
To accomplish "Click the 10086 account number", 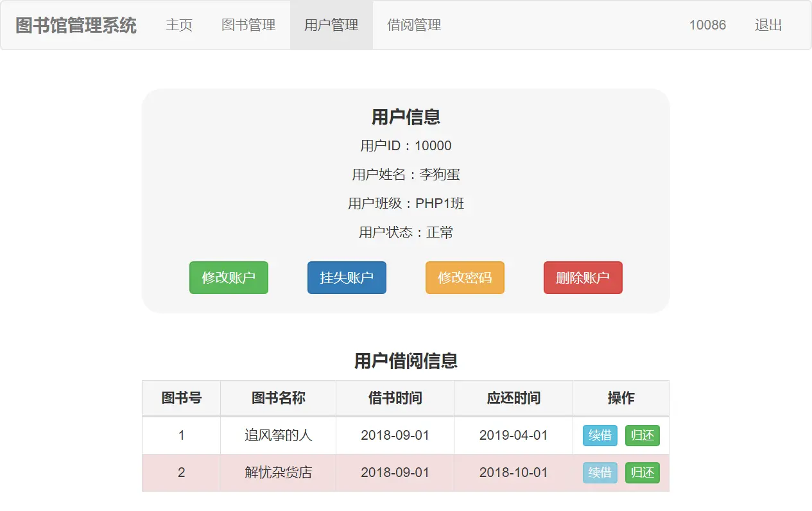I will (707, 26).
